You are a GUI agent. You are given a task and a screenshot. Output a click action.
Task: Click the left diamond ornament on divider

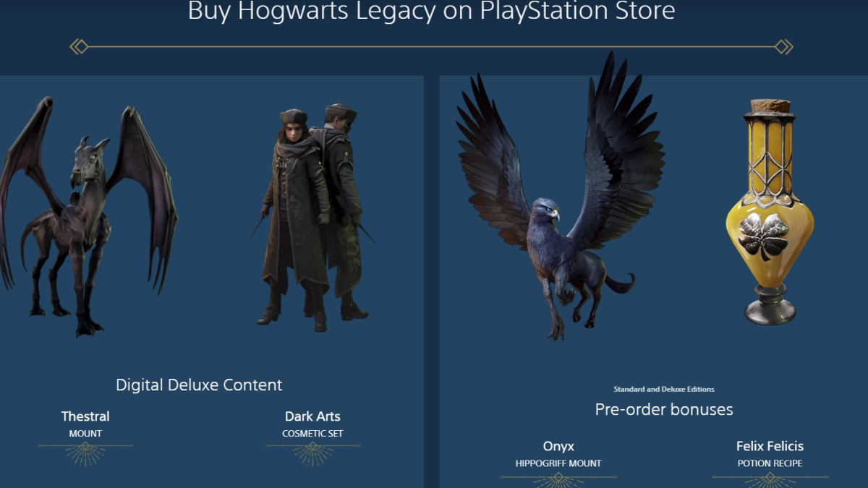[x=79, y=47]
